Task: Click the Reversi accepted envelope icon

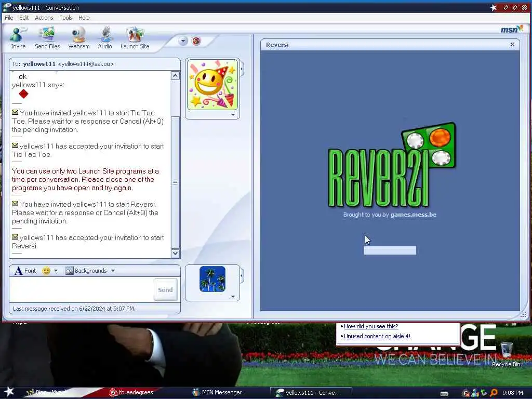Action: tap(15, 237)
